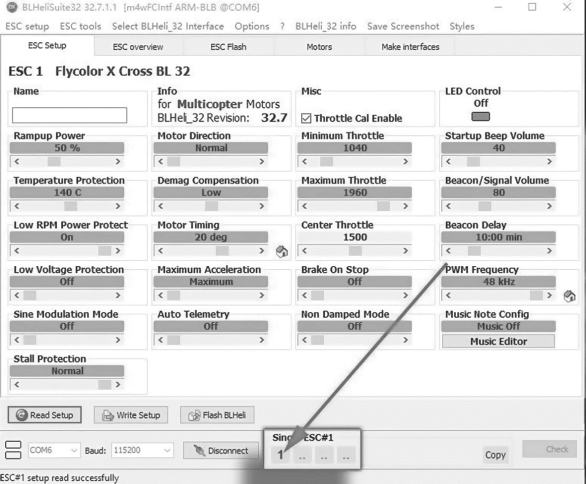Click the Center Throttle slider thumb
This screenshot has height=484, width=586.
(355, 251)
